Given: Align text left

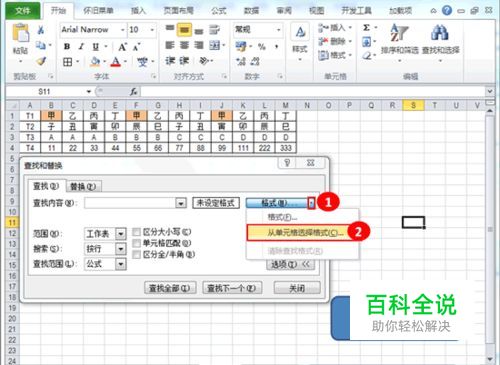Looking at the screenshot, I should (x=170, y=45).
